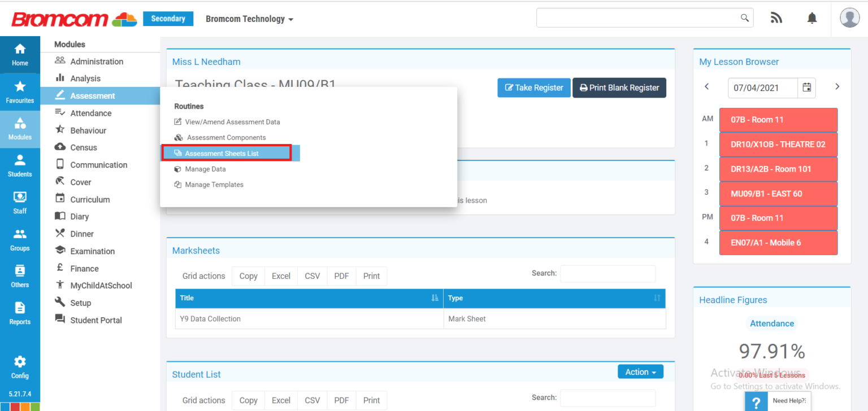Click the Print Blank Register button
The height and width of the screenshot is (411, 868).
(619, 88)
